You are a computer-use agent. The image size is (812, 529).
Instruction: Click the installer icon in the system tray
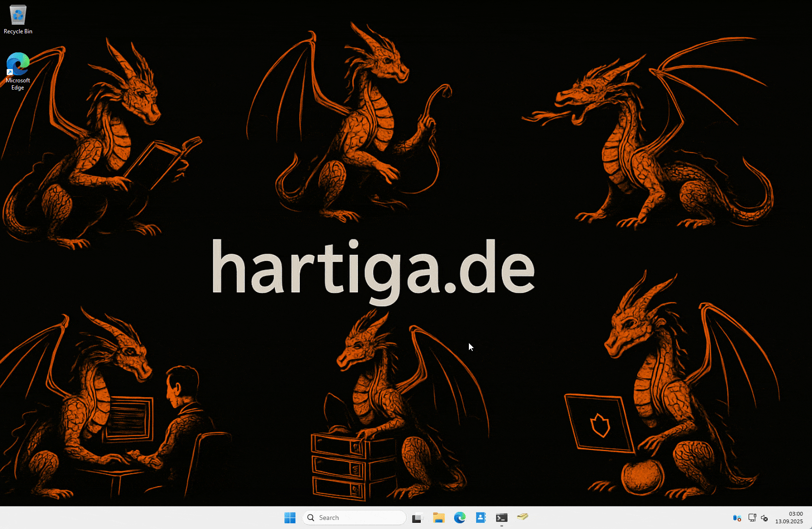(737, 518)
